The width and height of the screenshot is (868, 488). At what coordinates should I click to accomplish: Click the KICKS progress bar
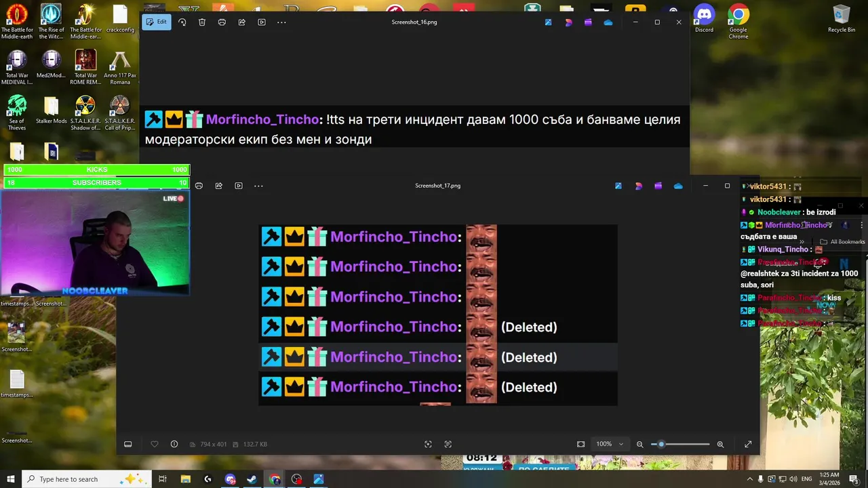(97, 169)
